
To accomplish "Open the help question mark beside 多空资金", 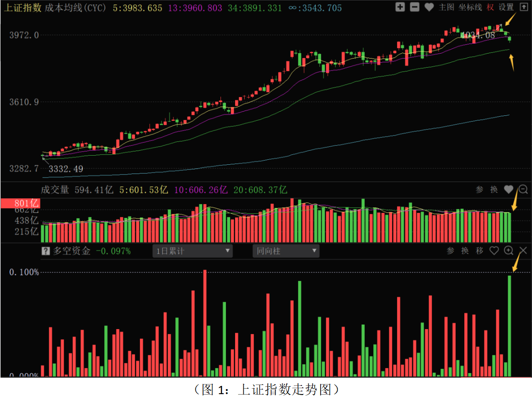I will click(45, 251).
